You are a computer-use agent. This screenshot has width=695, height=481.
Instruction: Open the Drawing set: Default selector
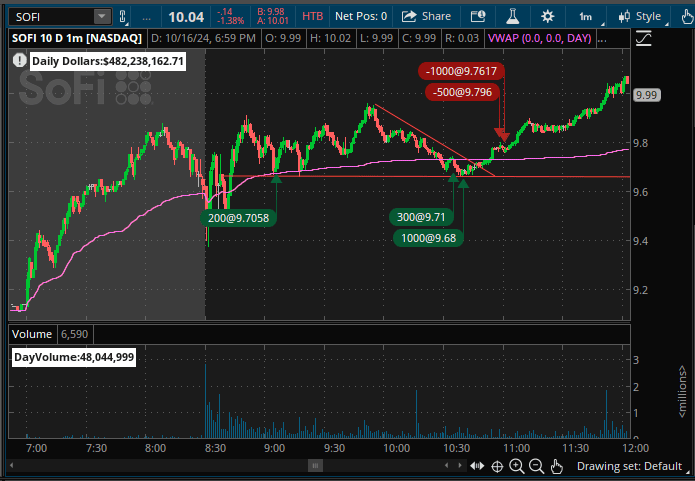(633, 466)
